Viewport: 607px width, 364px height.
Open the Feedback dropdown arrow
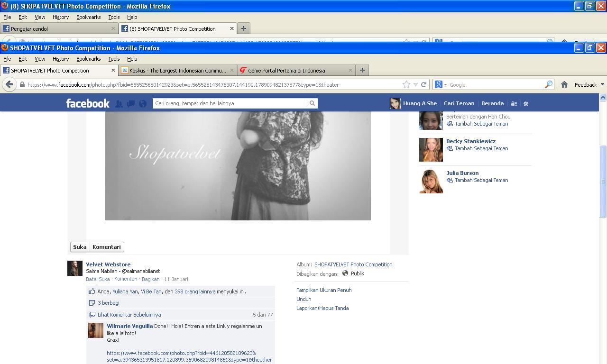602,84
